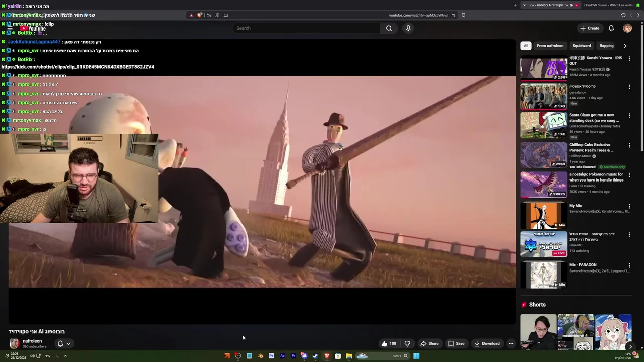Click the main video player frame

(x=262, y=182)
